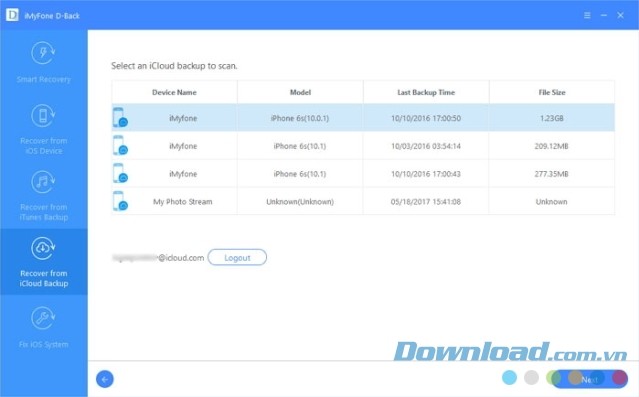Choose the Recover from iTunes Backup icon
Screen dimensions: 639x397
coord(43,182)
